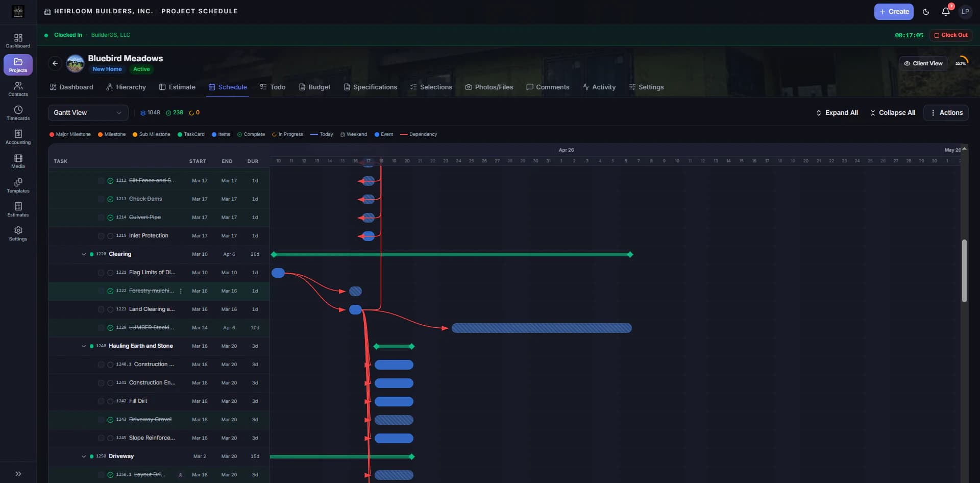Toggle completion circle for Inlet Protection
Viewport: 980px width, 483px height.
pos(110,236)
